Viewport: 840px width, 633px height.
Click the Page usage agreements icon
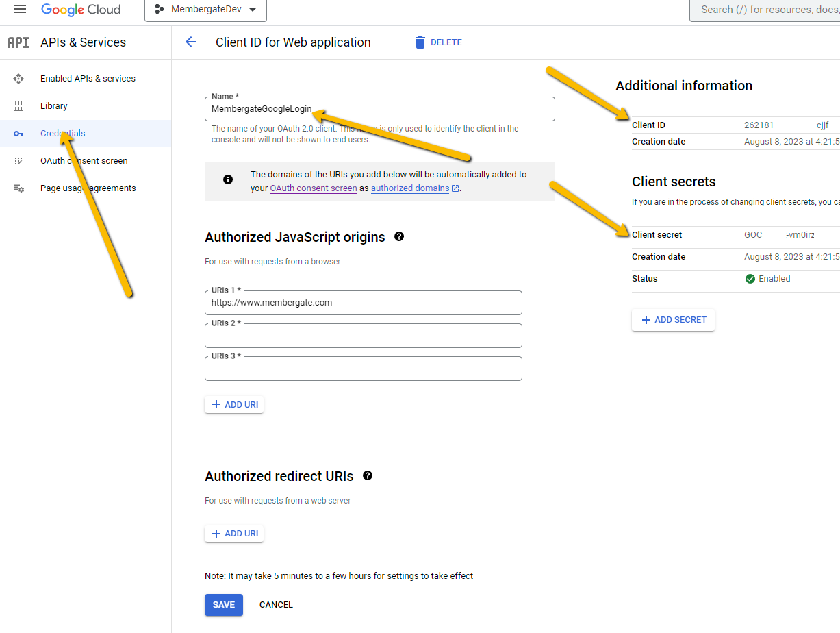coord(18,188)
